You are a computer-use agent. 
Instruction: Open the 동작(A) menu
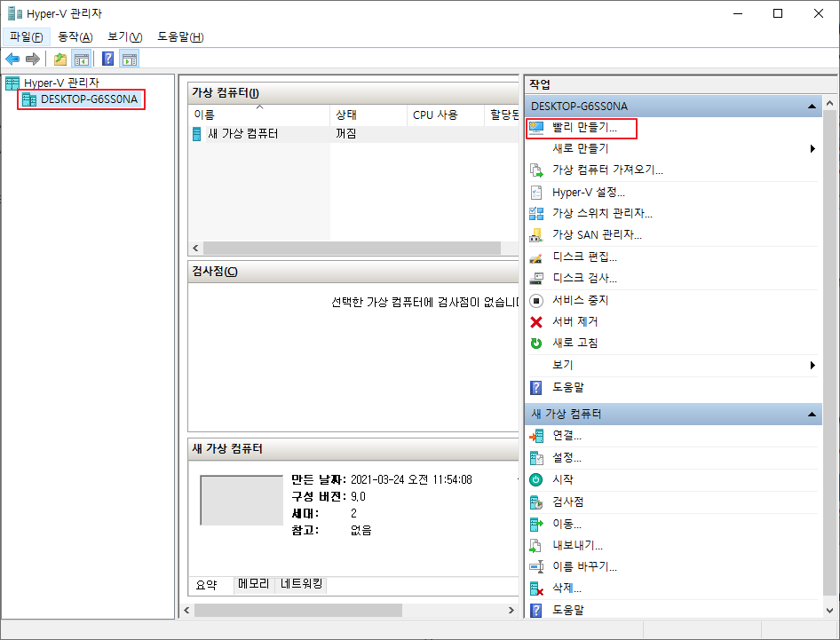click(75, 36)
